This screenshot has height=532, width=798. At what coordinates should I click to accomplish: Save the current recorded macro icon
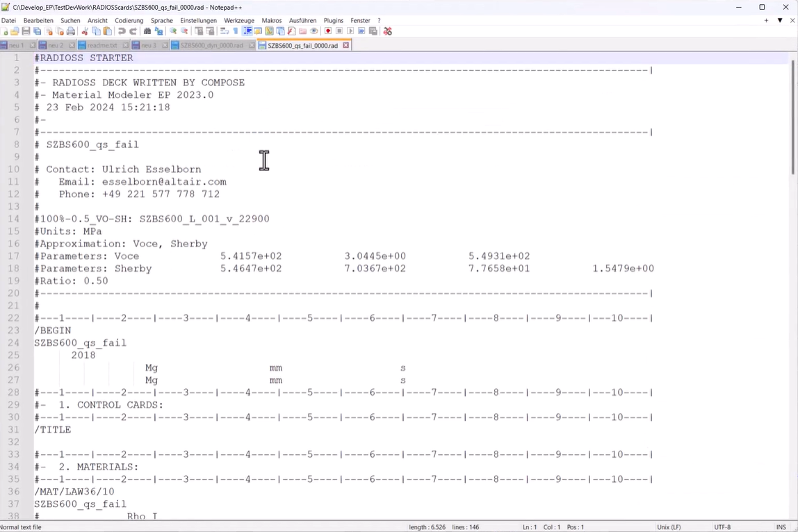[x=373, y=31]
